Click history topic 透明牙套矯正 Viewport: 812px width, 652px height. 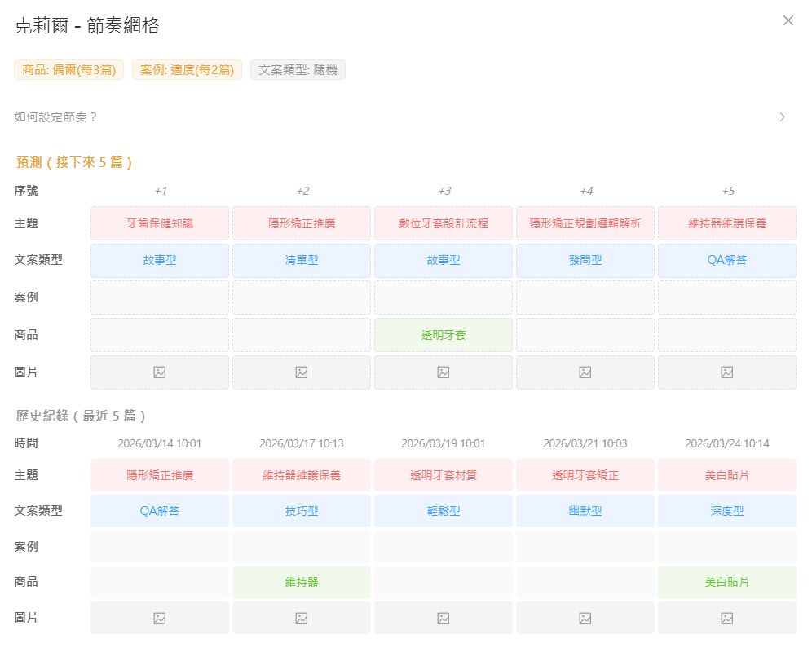(585, 475)
